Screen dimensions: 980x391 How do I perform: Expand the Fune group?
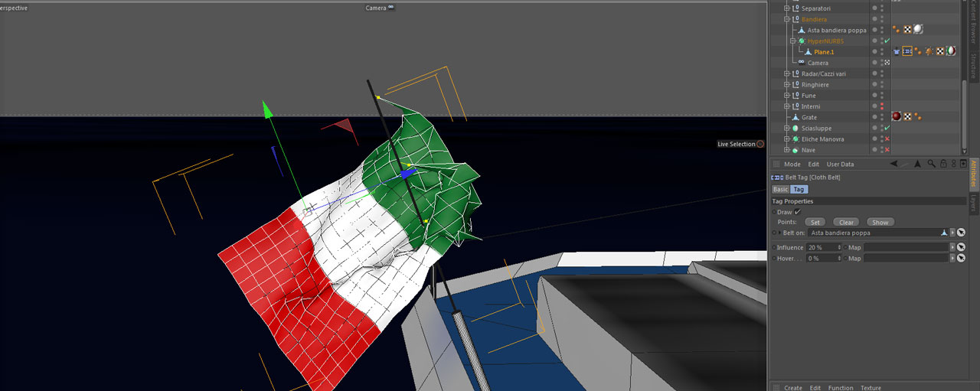coord(786,96)
